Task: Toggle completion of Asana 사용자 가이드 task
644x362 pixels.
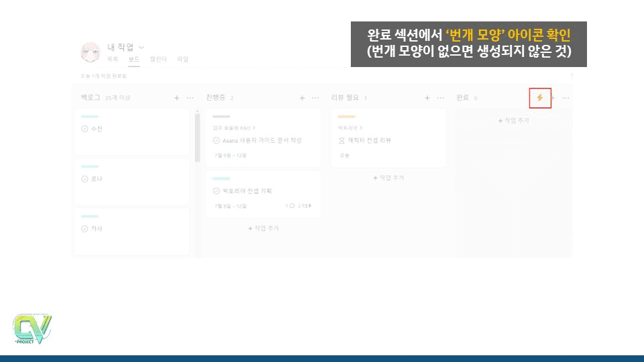Action: pyautogui.click(x=216, y=141)
